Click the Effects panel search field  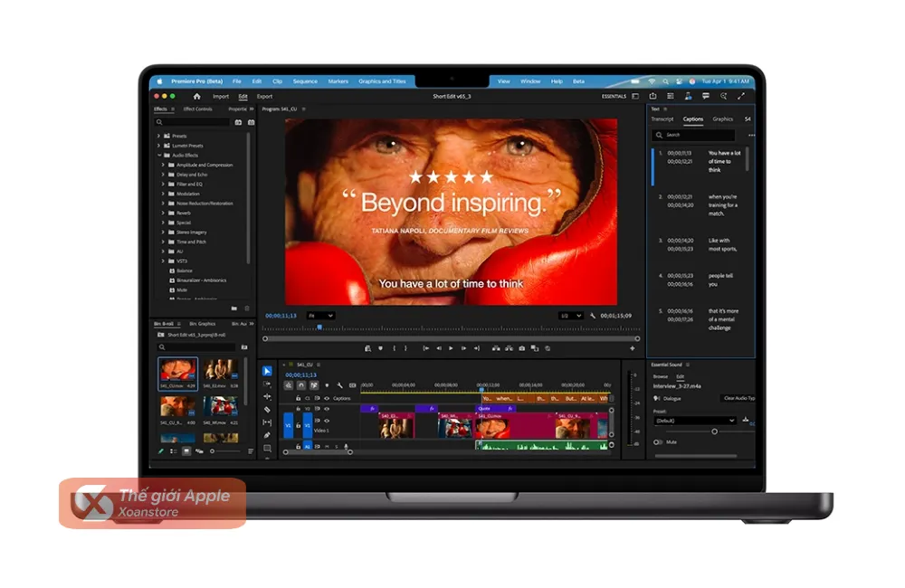click(193, 122)
